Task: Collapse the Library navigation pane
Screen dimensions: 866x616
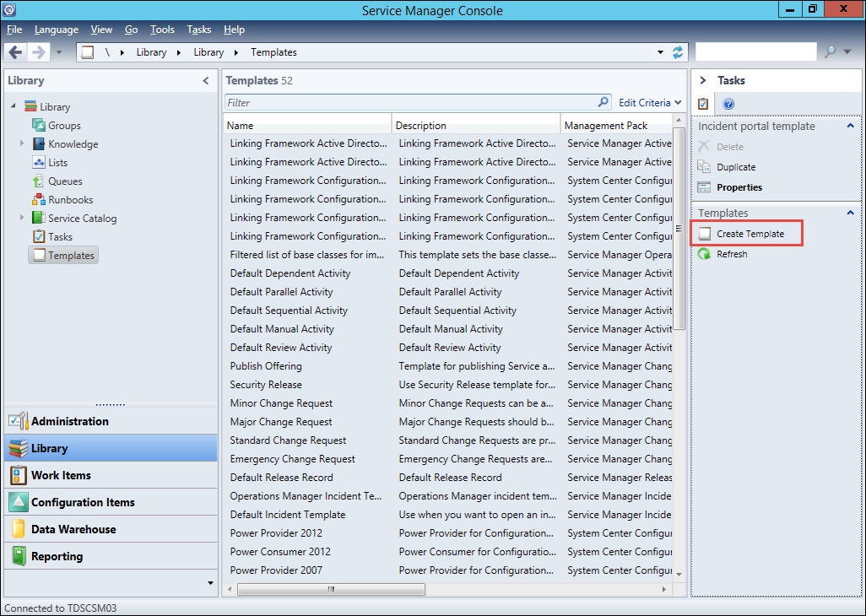Action: point(205,81)
